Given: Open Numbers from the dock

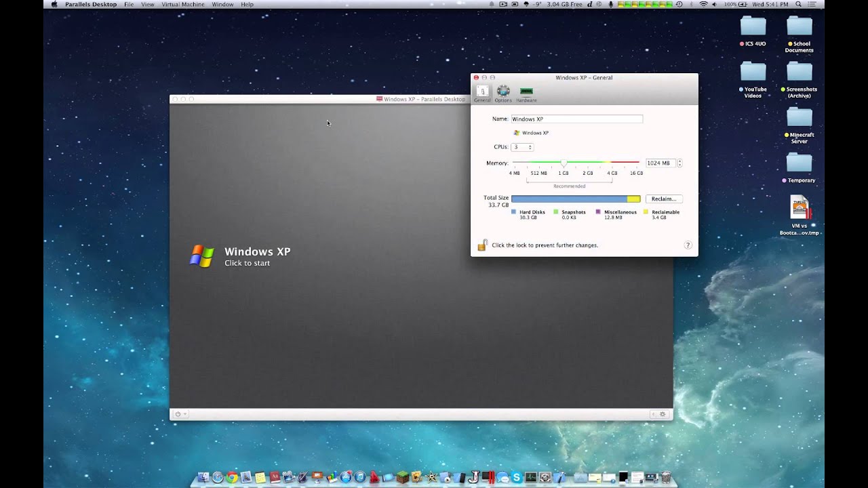Looking at the screenshot, I should (x=332, y=477).
